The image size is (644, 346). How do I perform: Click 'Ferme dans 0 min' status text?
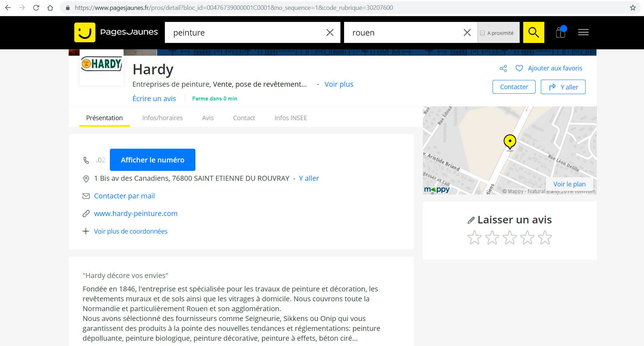tap(215, 99)
